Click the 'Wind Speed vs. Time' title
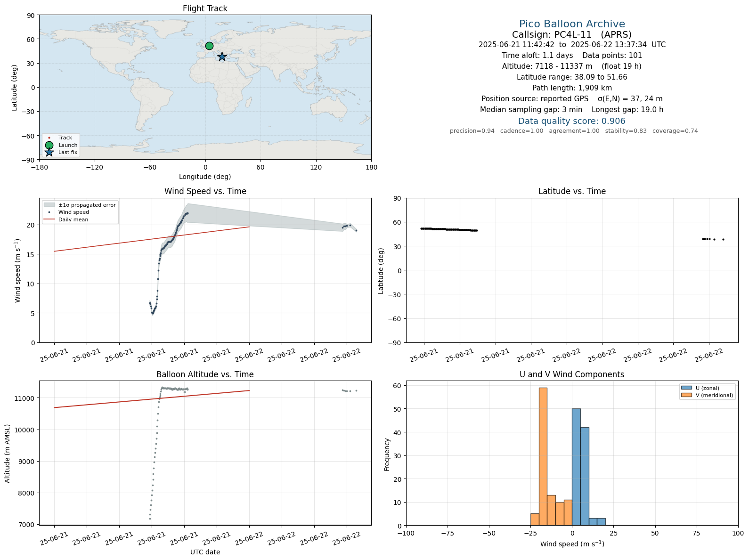The image size is (749, 560). [205, 191]
